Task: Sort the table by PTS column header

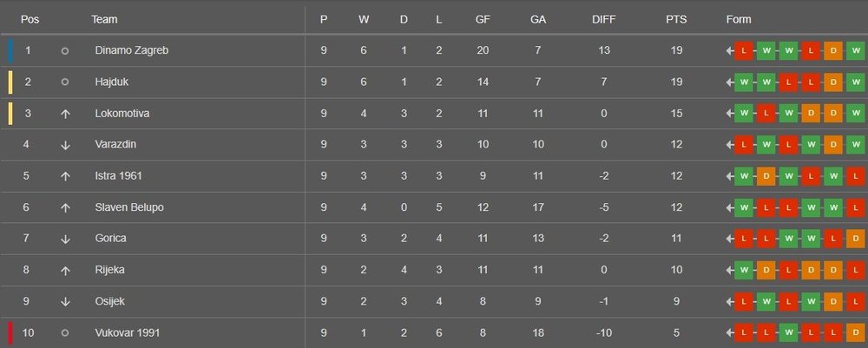Action: (676, 19)
